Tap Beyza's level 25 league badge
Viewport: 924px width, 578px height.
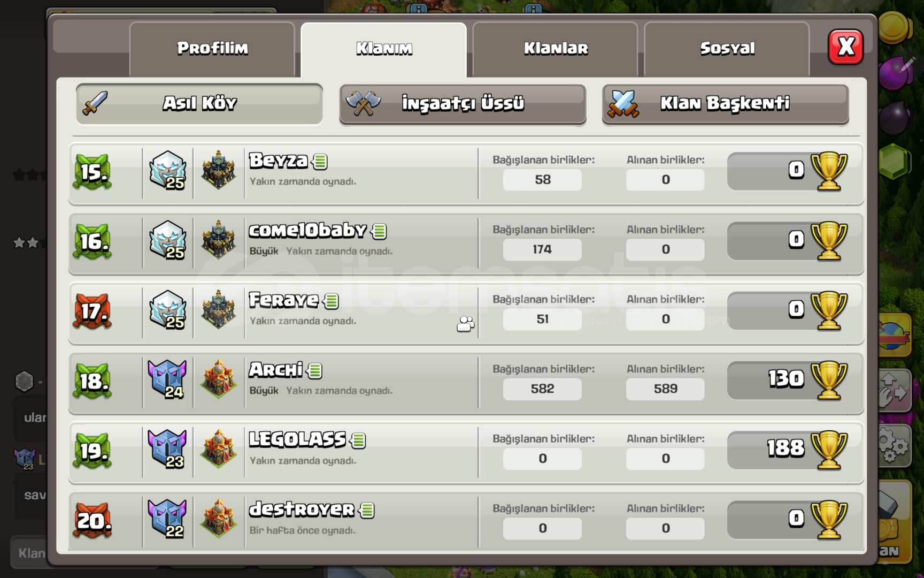[x=167, y=170]
